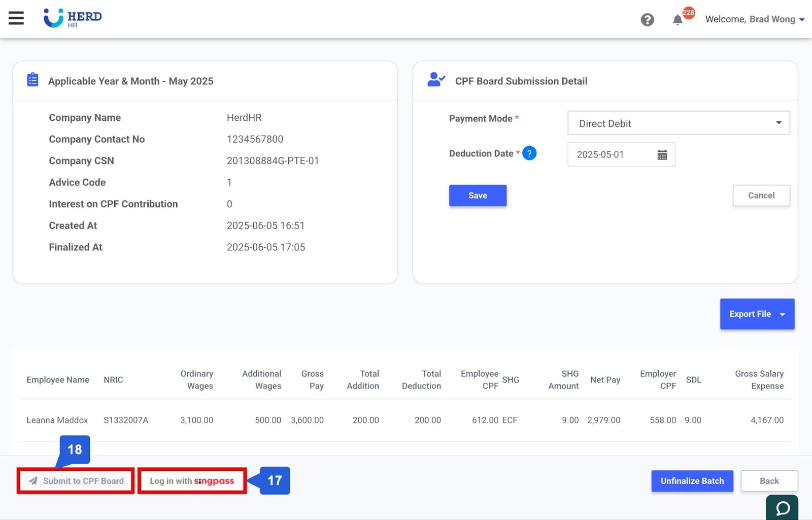Expand the Export File dropdown arrow

[x=783, y=314]
